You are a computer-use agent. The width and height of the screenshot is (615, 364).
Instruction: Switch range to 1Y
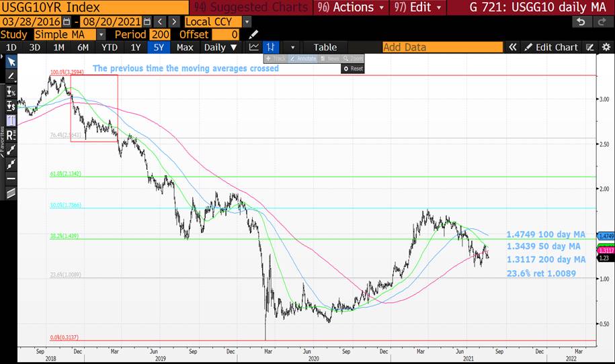pyautogui.click(x=136, y=47)
